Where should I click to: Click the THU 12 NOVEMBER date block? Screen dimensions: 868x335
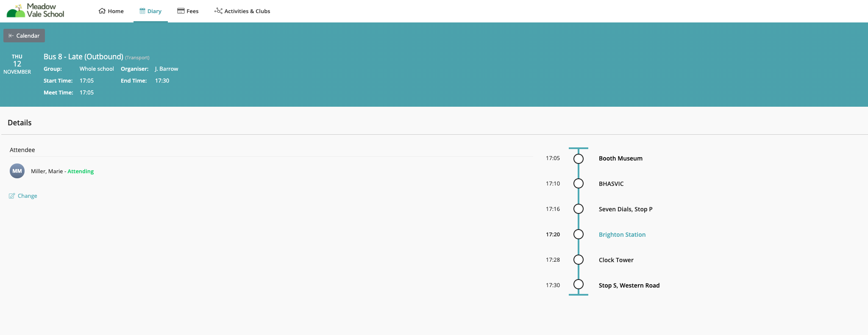(17, 64)
